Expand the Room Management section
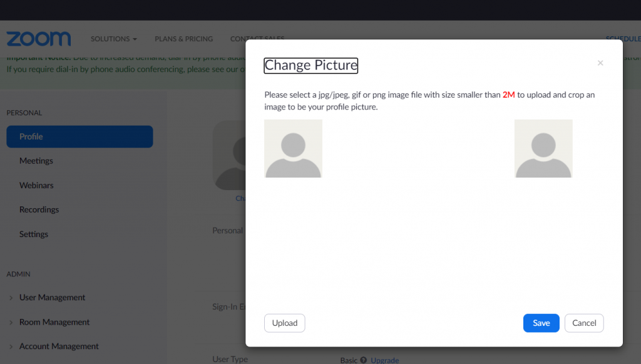This screenshot has height=364, width=641. pyautogui.click(x=54, y=322)
